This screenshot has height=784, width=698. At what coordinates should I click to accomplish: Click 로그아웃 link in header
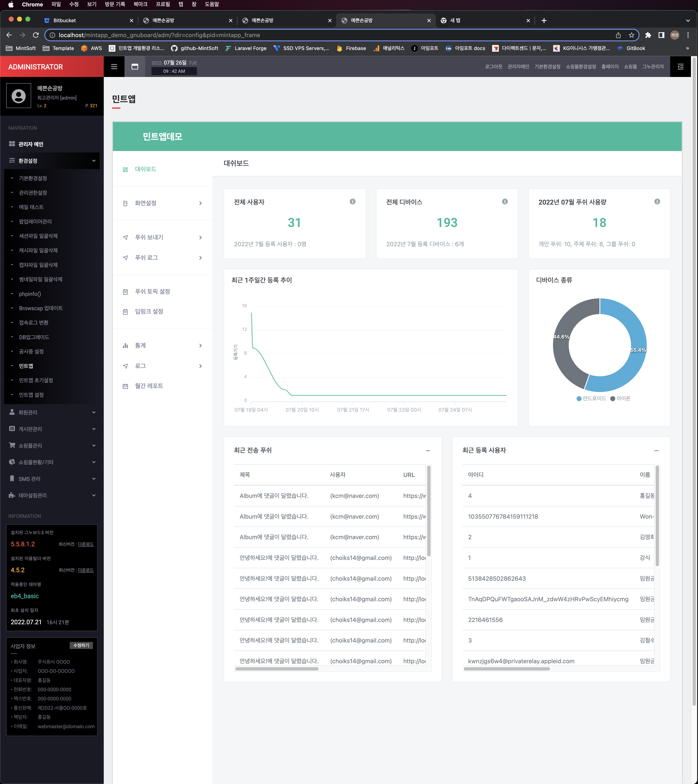pos(493,67)
